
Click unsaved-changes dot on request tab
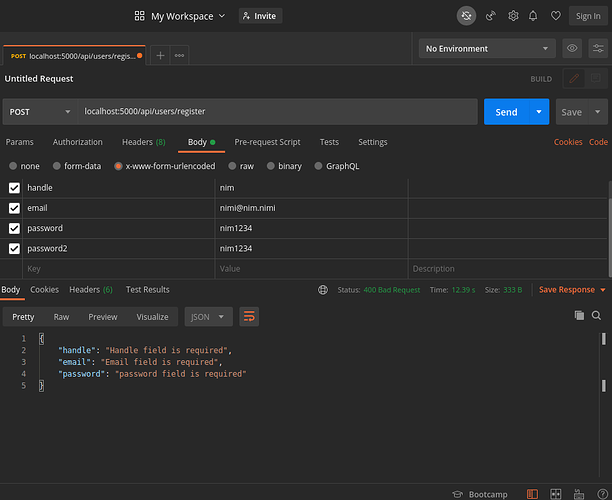(x=139, y=56)
